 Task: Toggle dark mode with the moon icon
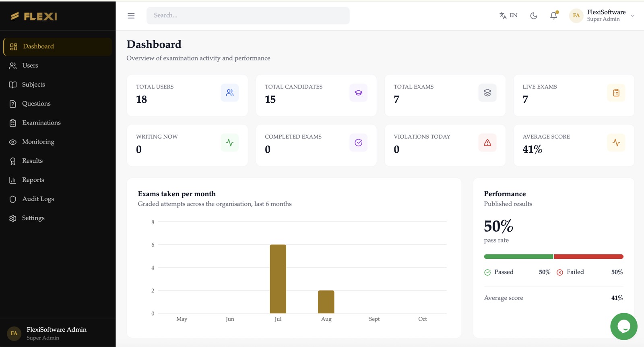[x=534, y=16]
